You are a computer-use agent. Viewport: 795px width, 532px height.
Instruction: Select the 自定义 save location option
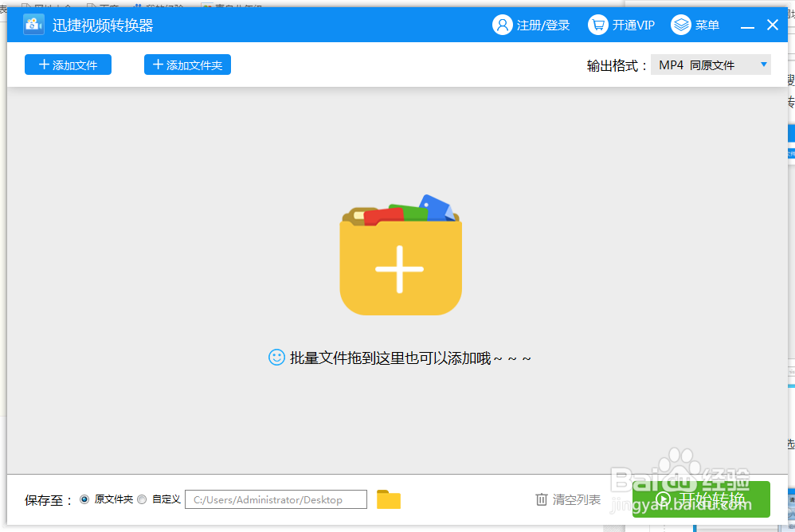[x=142, y=499]
